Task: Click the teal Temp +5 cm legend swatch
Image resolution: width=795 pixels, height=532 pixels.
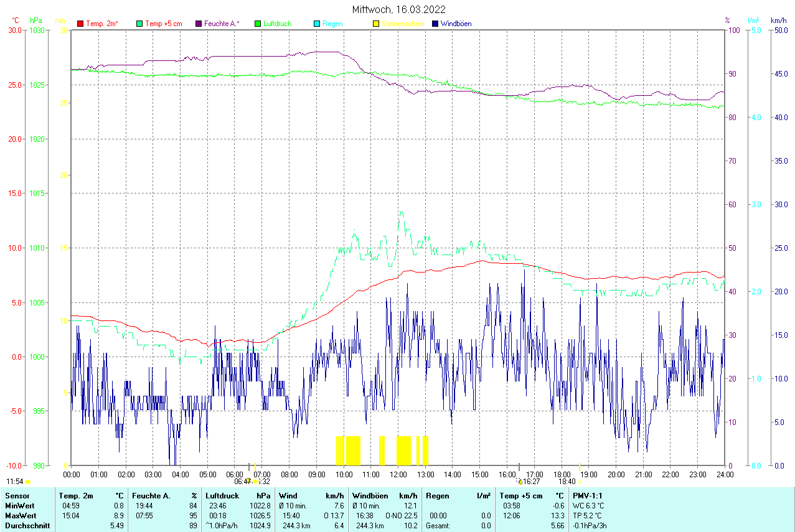Action: pyautogui.click(x=139, y=24)
